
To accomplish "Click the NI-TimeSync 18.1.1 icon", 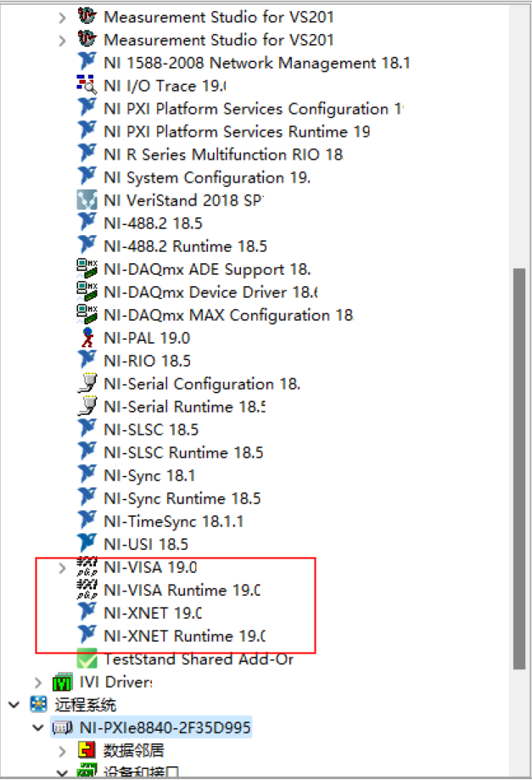I will [87, 520].
